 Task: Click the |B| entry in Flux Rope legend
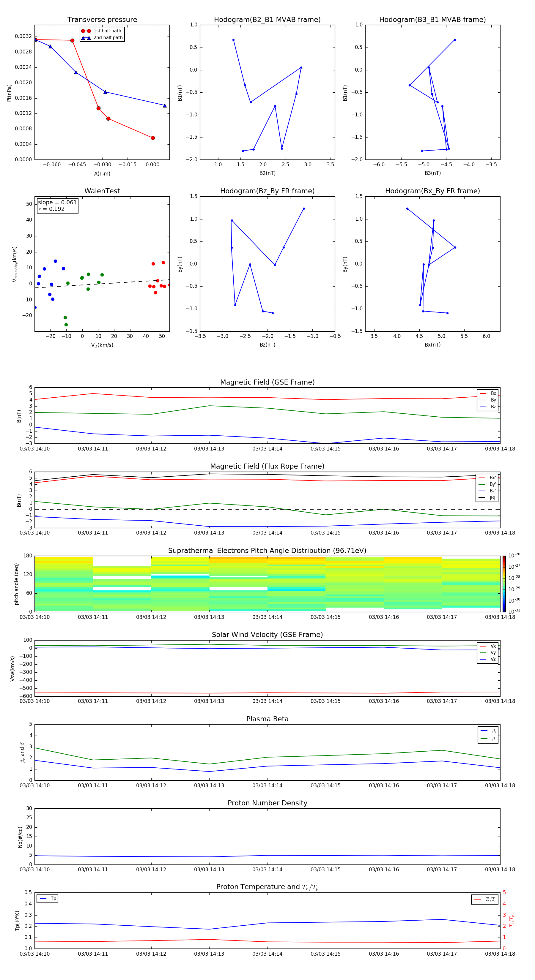tap(487, 498)
